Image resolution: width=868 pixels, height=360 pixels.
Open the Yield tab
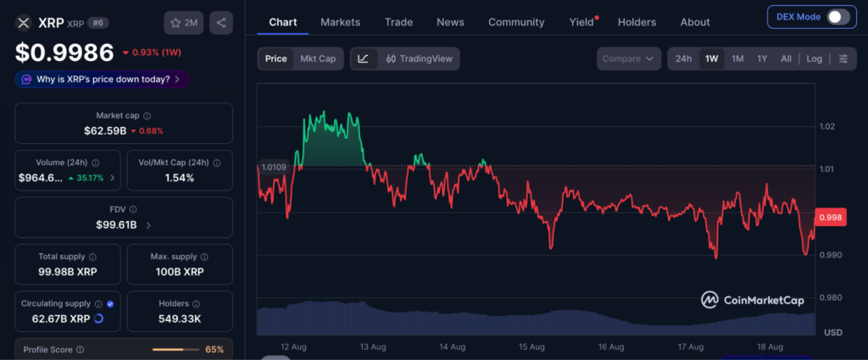[x=581, y=22]
